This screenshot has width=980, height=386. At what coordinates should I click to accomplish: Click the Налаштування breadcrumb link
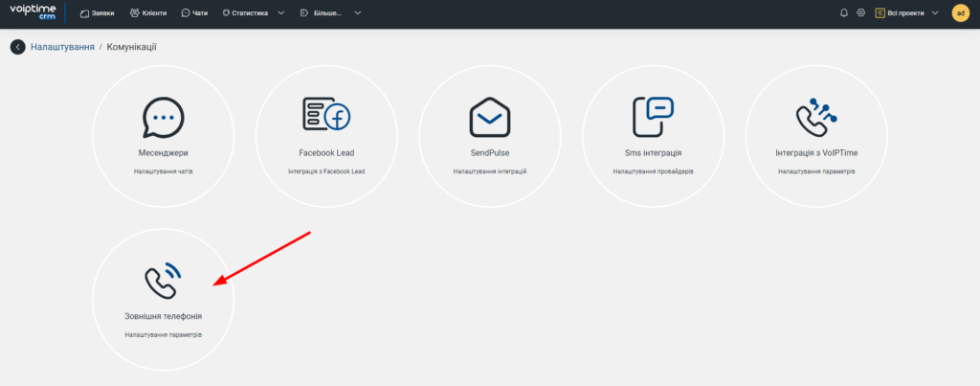click(x=62, y=47)
